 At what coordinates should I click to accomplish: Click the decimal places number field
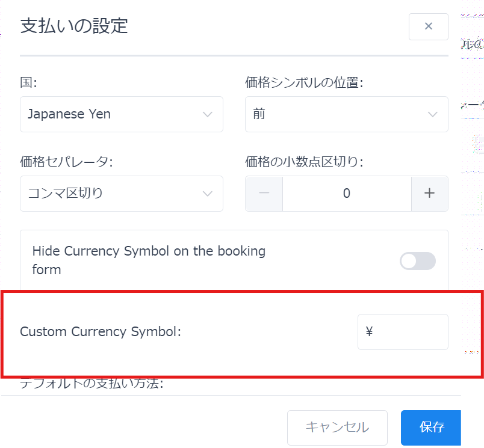tap(347, 194)
